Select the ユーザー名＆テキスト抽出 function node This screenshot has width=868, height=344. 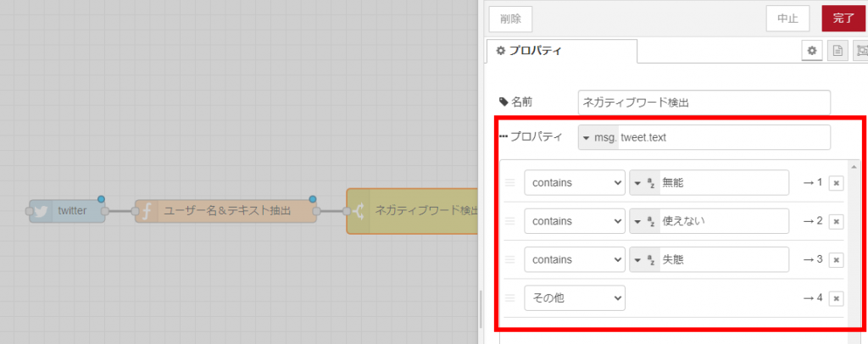(225, 211)
